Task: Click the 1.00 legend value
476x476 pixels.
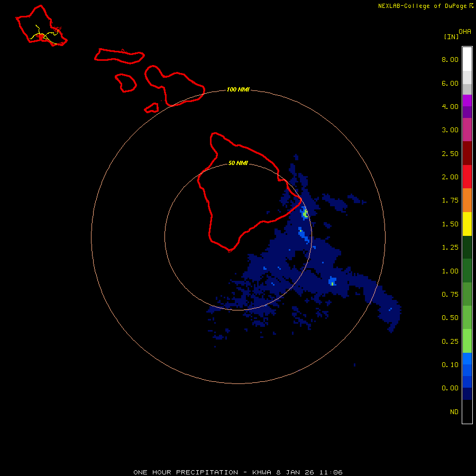Action: coord(450,271)
